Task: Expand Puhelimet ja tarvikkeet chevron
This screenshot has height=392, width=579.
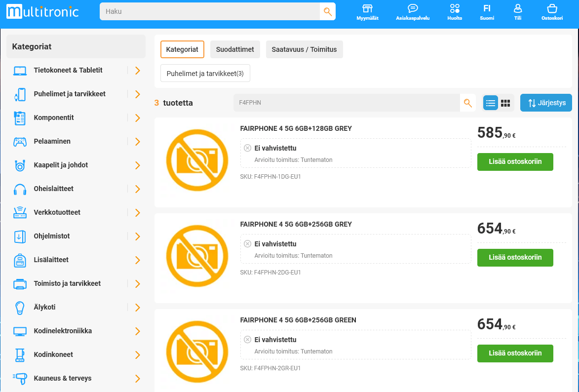Action: 137,94
